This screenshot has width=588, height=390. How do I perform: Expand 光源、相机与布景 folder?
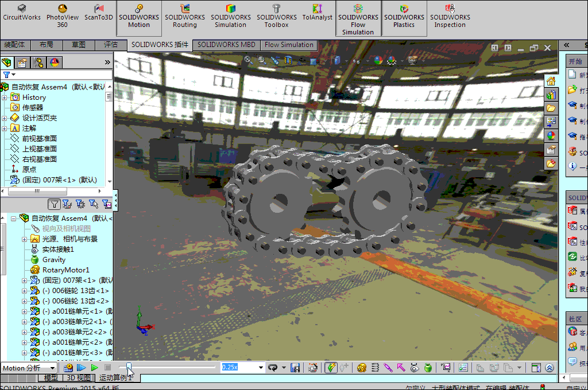(24, 239)
